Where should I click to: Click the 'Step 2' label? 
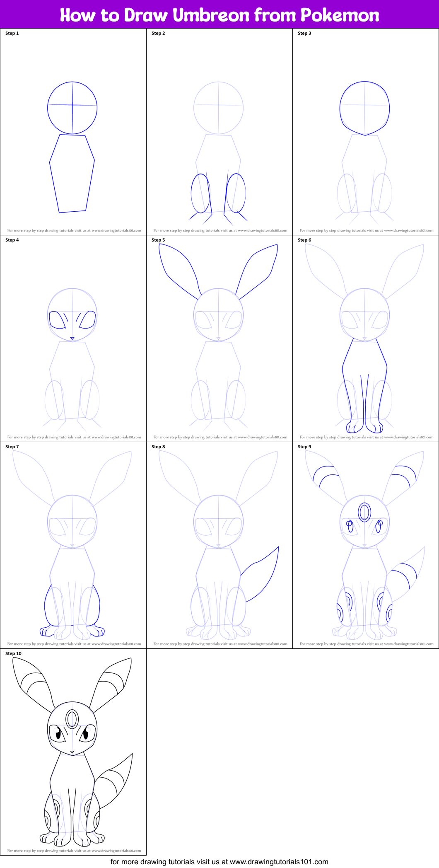[158, 33]
